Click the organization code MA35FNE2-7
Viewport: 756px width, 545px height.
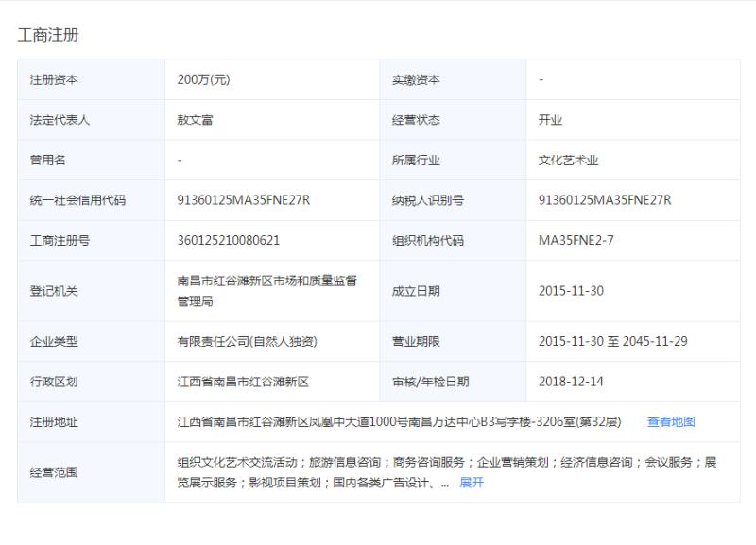pos(576,241)
